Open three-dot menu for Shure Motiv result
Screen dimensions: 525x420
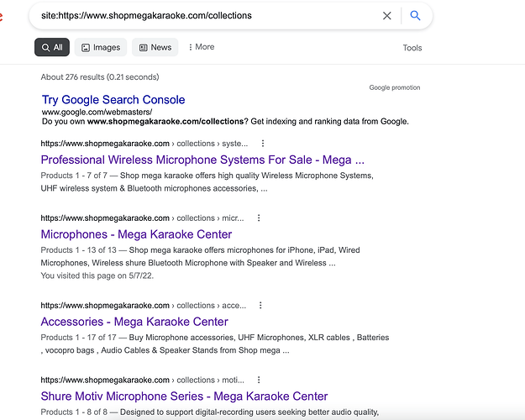point(260,381)
